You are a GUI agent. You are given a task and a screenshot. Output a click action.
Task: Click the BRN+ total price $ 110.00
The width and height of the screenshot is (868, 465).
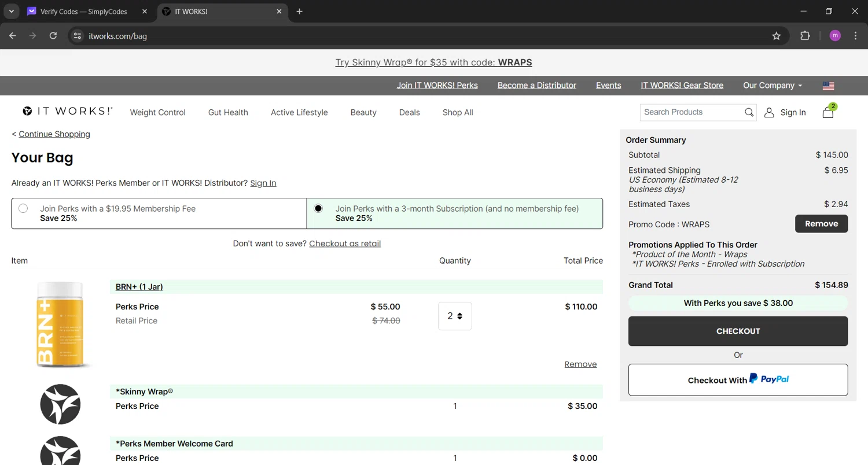(x=581, y=307)
